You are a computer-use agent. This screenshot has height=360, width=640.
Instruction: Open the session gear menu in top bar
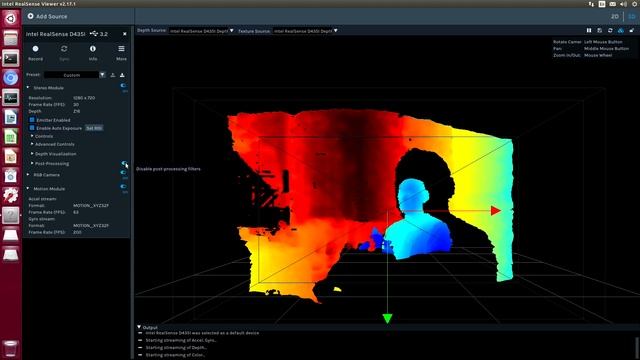click(x=635, y=4)
